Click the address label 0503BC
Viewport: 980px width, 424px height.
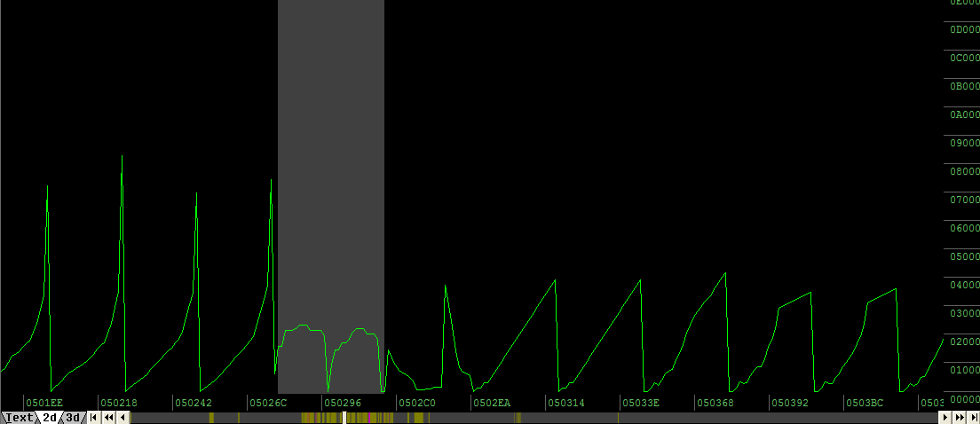(865, 403)
